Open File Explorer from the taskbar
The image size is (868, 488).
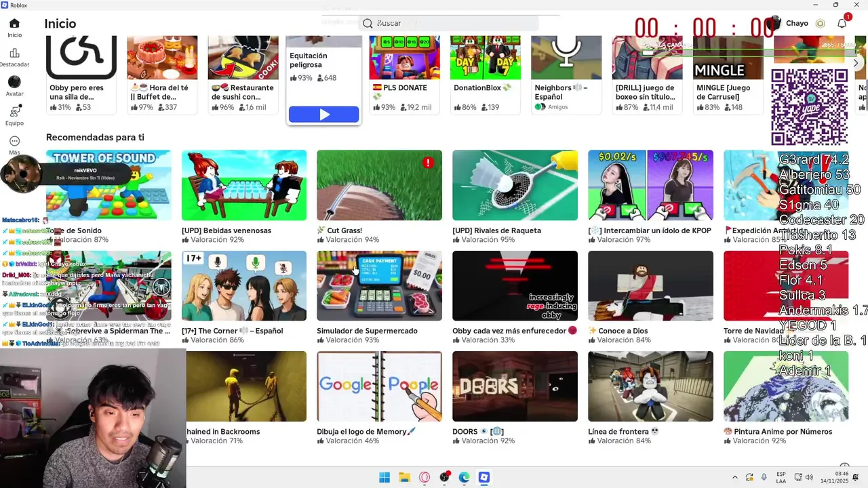[404, 477]
